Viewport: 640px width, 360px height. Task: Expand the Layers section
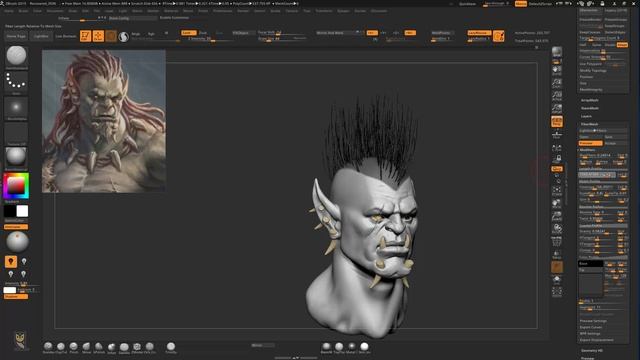tap(586, 116)
